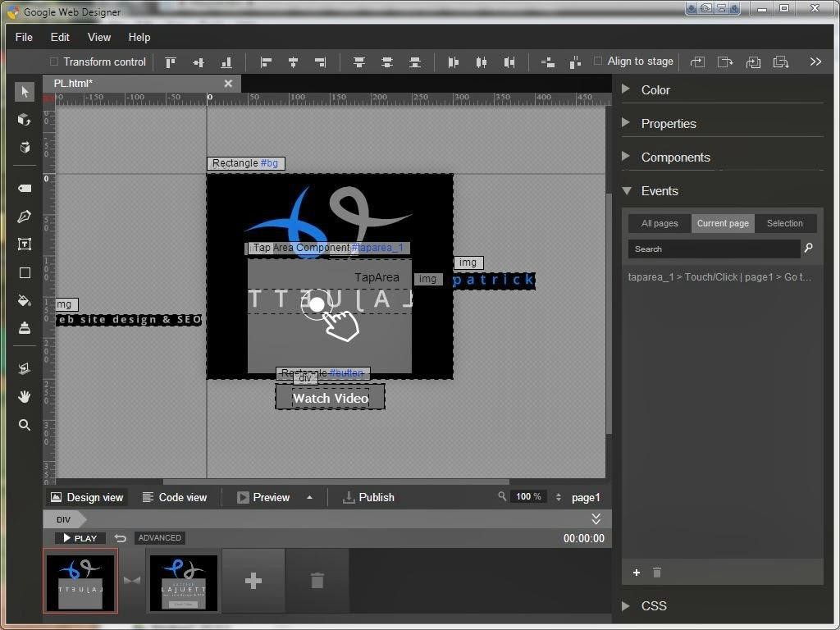840x630 pixels.
Task: Select the Selection tool
Action: 24,91
